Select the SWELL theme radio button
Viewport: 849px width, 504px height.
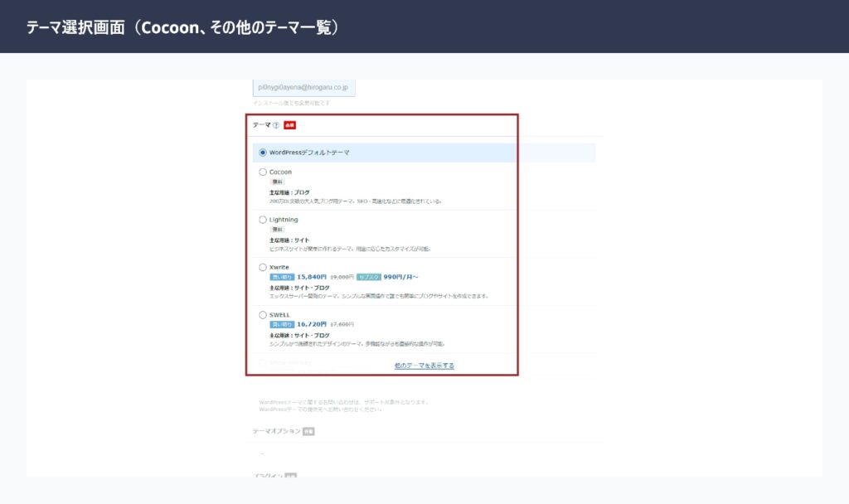pyautogui.click(x=263, y=315)
